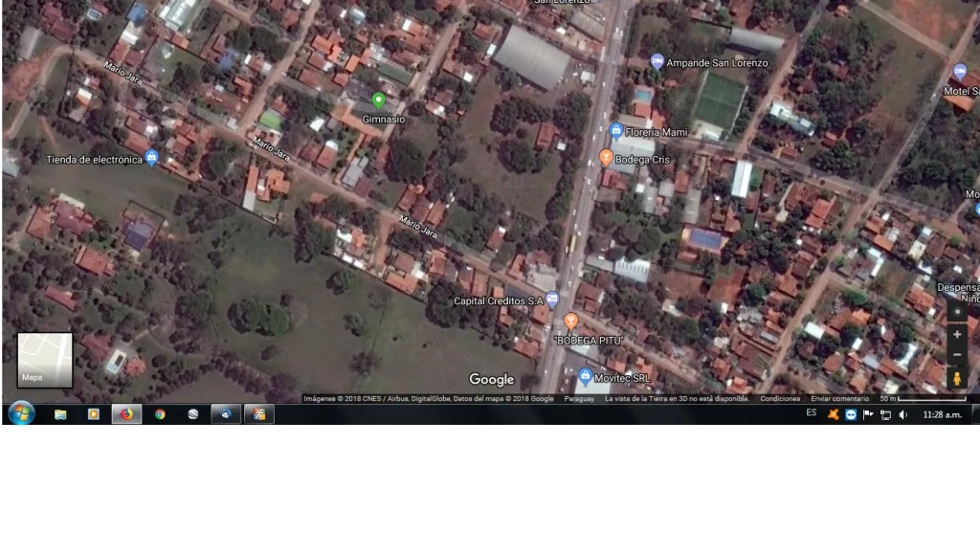Open the Condiciones terms link
The image size is (980, 554).
pos(780,398)
